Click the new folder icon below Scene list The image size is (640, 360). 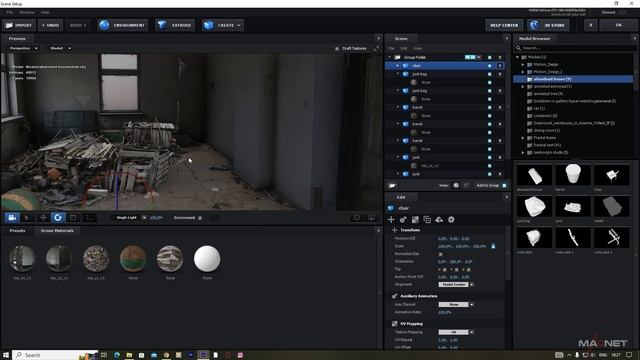(x=392, y=185)
